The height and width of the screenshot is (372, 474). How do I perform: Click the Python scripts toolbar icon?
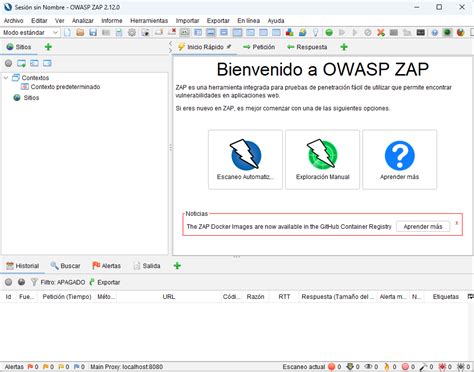coord(302,32)
